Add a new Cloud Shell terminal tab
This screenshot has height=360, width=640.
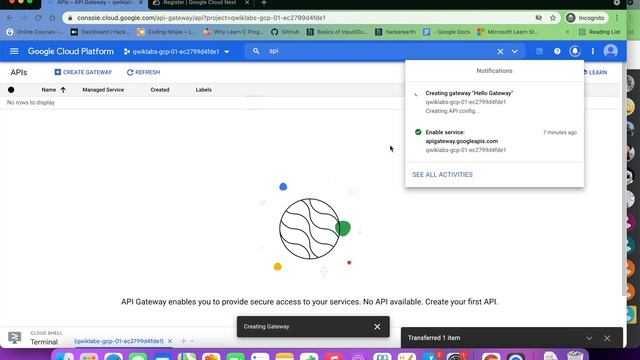[x=184, y=341]
